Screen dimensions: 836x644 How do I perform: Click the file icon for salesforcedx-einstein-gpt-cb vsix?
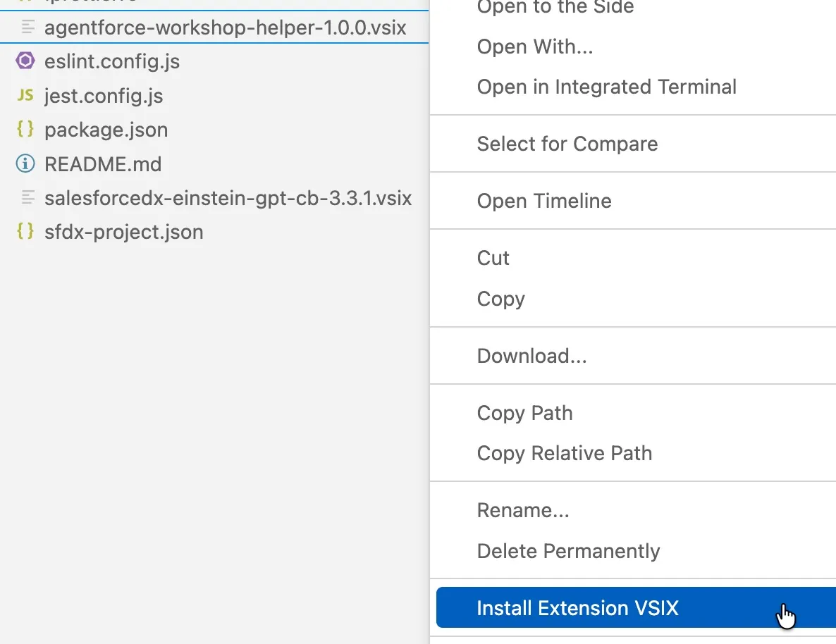pos(28,197)
